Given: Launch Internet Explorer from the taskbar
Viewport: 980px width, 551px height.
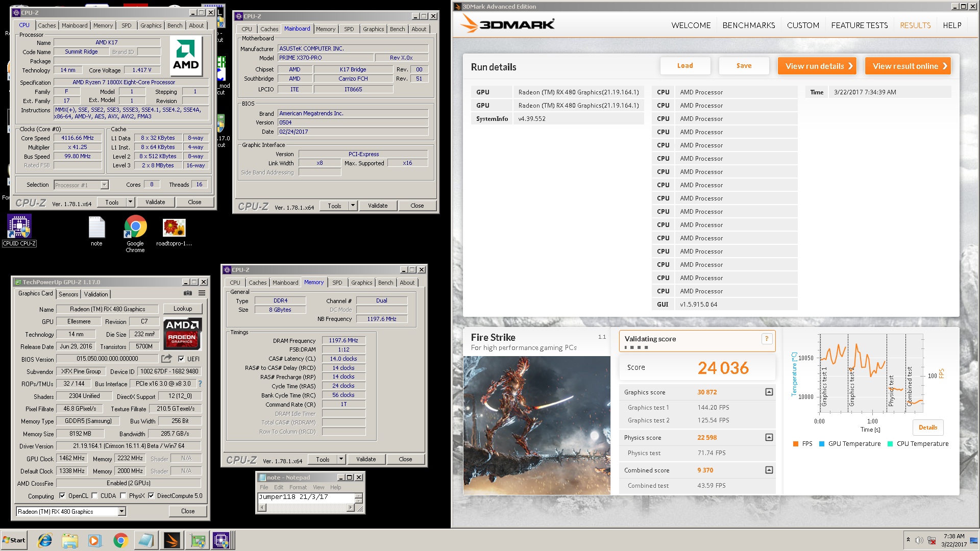Looking at the screenshot, I should (x=45, y=540).
